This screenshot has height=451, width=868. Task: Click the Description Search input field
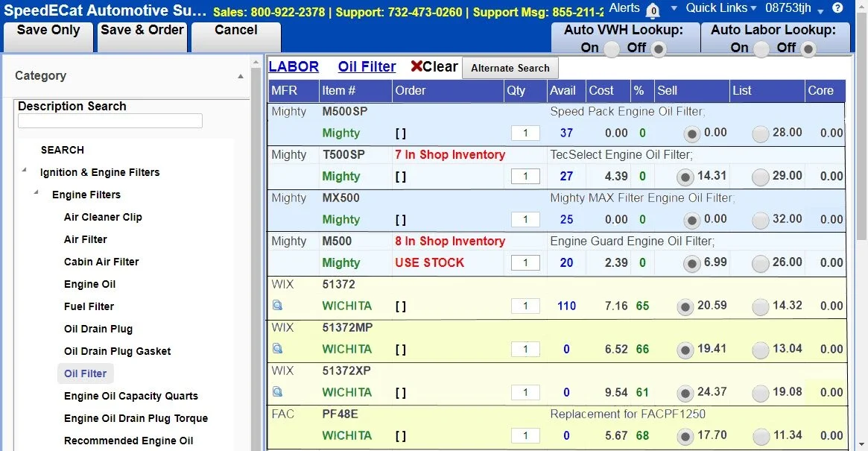tap(110, 121)
